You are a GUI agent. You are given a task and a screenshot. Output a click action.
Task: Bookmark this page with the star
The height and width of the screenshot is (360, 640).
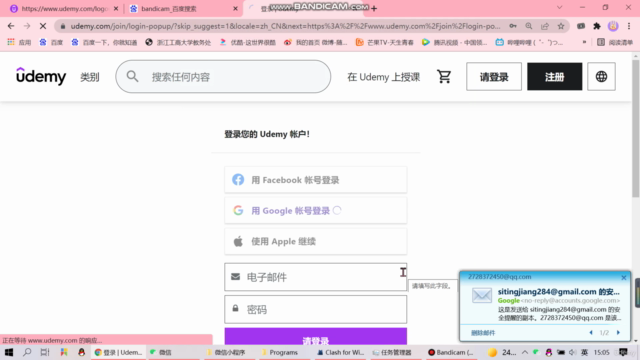coord(561,26)
